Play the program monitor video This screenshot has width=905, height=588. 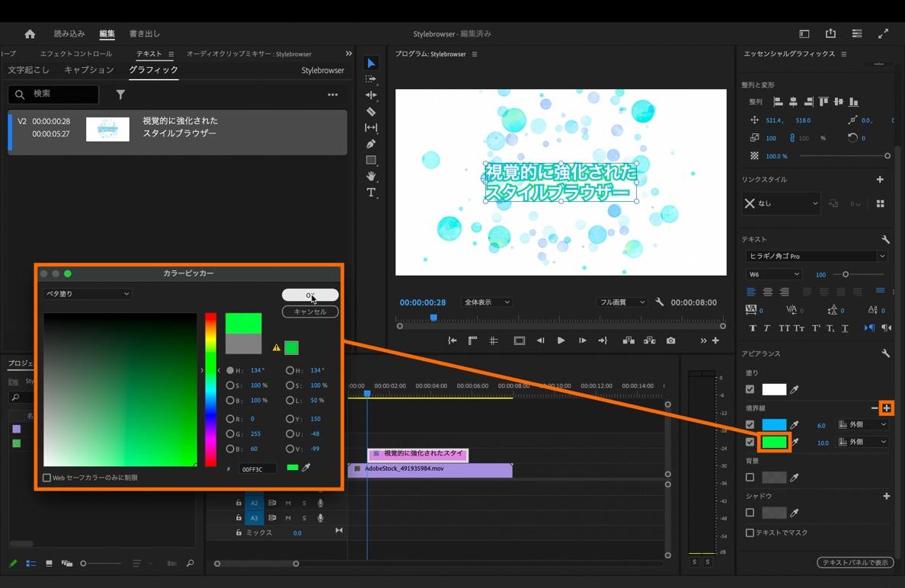point(561,340)
